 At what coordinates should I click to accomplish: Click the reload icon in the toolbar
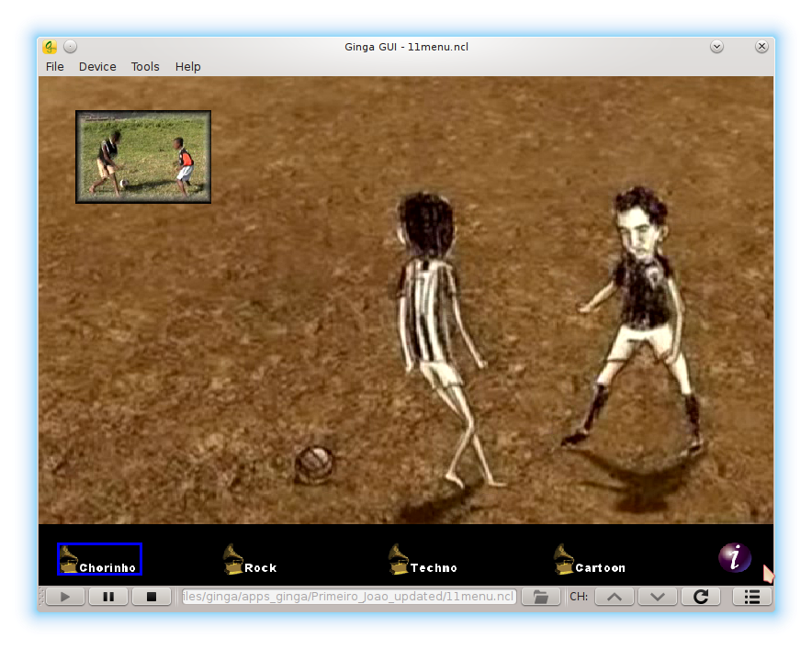(x=700, y=597)
